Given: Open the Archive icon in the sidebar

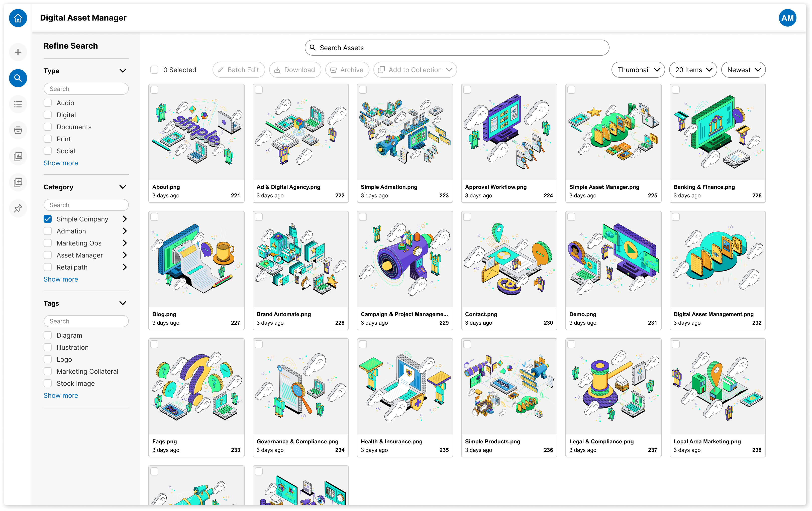Looking at the screenshot, I should tap(18, 130).
